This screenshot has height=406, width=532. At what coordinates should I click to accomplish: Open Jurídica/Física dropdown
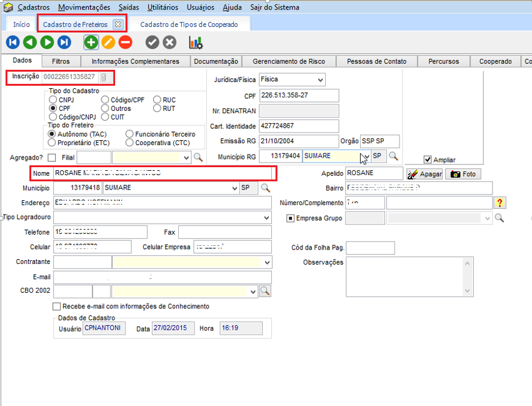[320, 80]
